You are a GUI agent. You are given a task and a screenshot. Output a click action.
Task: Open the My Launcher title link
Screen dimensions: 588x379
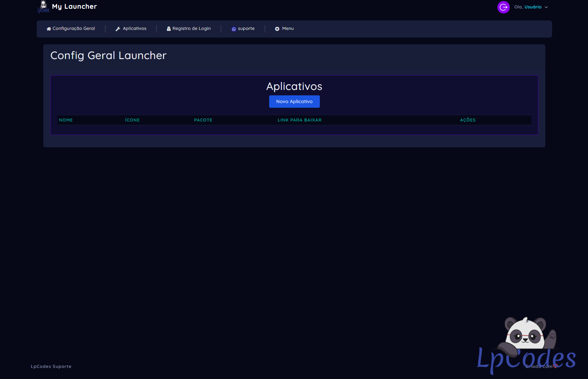tap(75, 7)
